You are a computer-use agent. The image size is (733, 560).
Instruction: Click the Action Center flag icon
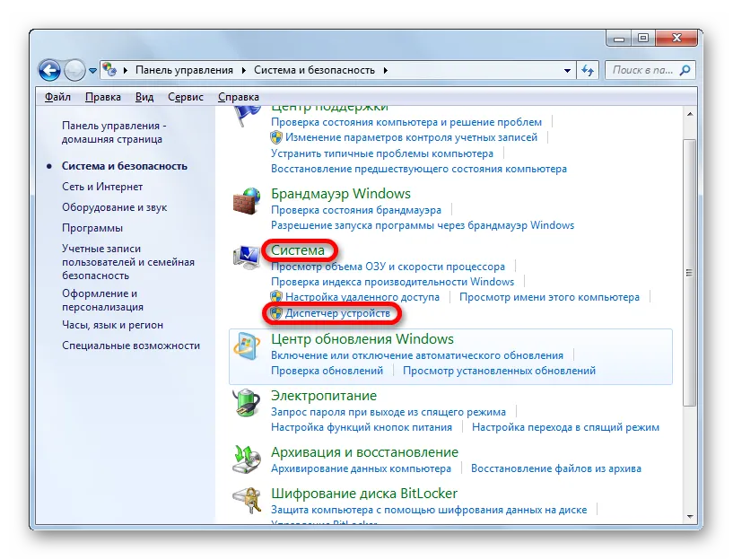click(247, 116)
